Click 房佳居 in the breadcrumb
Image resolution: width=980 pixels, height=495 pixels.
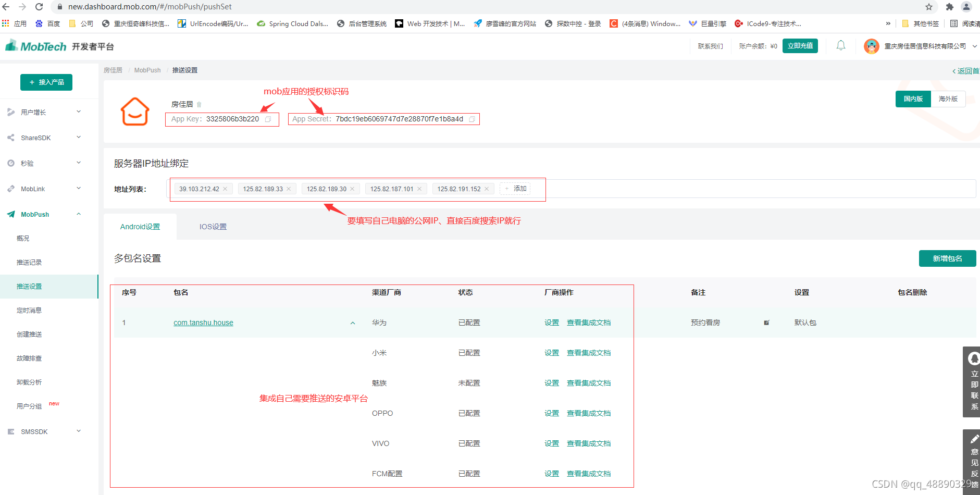point(113,70)
